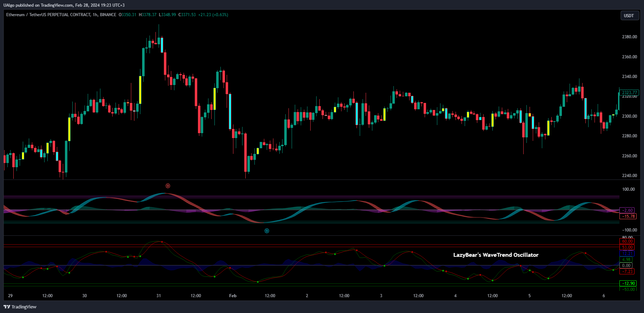Click the red 53.00 level tag
644x313 pixels.
(627, 247)
